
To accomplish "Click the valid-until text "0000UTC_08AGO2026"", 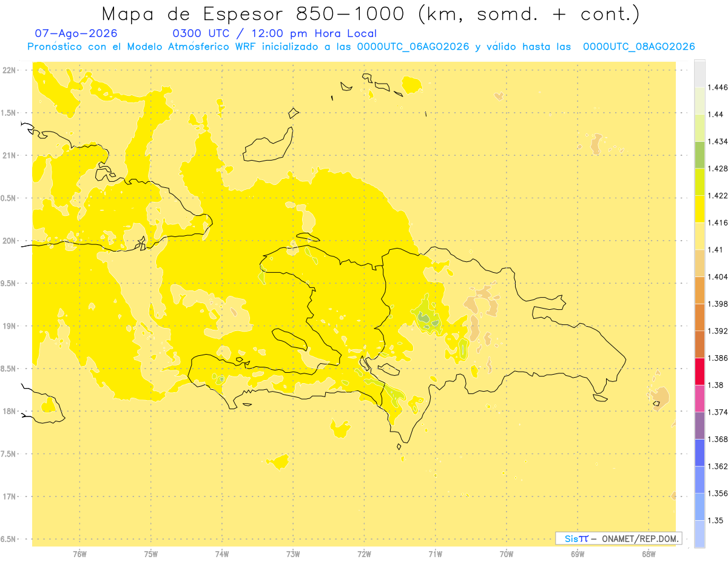I will (639, 47).
